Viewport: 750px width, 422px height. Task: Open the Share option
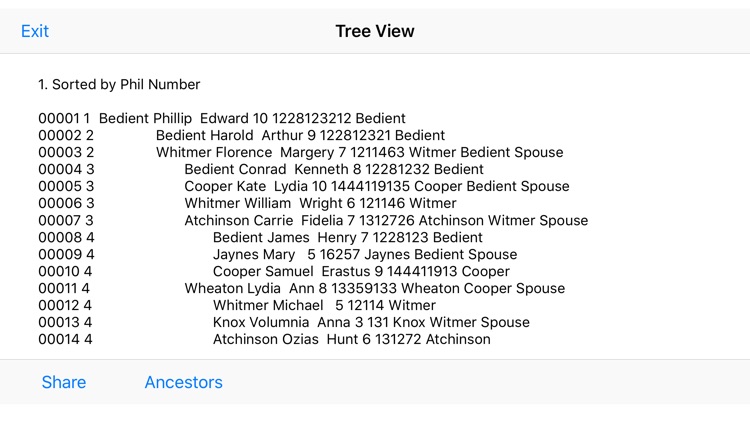pyautogui.click(x=64, y=382)
